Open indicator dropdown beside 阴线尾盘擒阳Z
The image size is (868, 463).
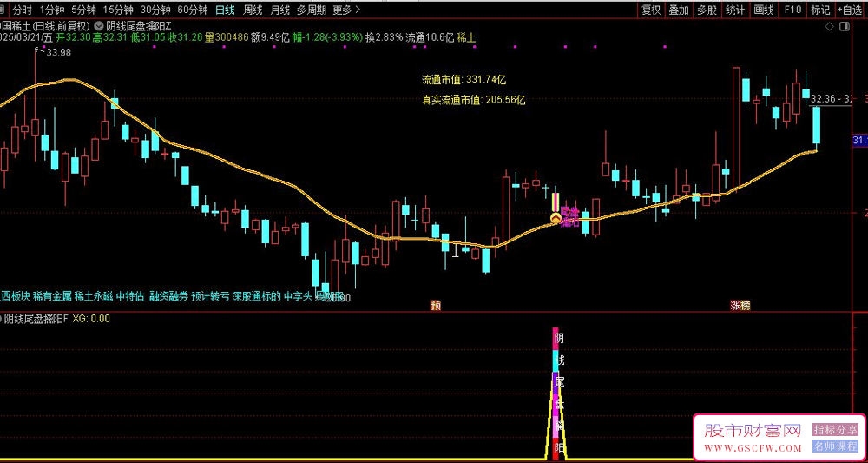[99, 25]
